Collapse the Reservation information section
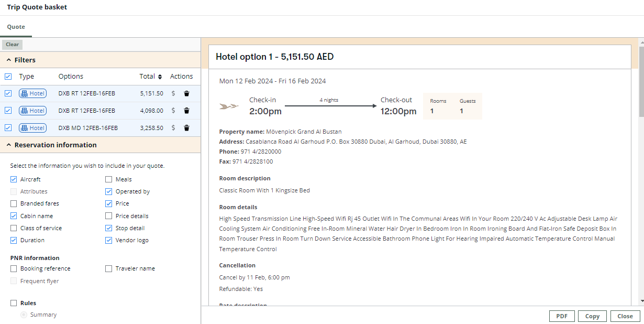 click(x=9, y=145)
